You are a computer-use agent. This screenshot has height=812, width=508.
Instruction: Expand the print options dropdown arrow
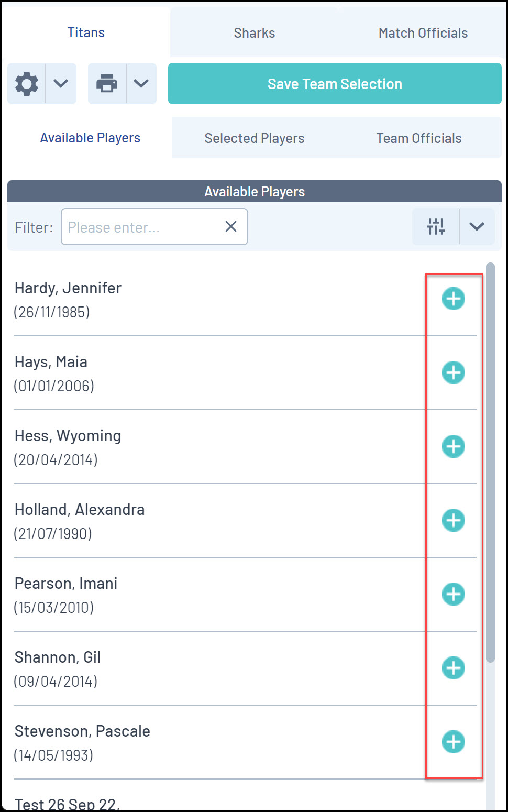(x=141, y=84)
